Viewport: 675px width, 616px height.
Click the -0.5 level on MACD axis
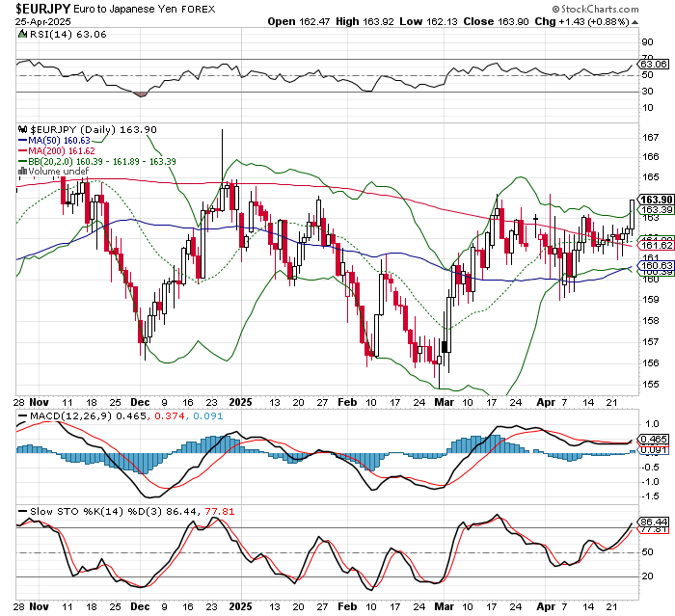pyautogui.click(x=650, y=467)
